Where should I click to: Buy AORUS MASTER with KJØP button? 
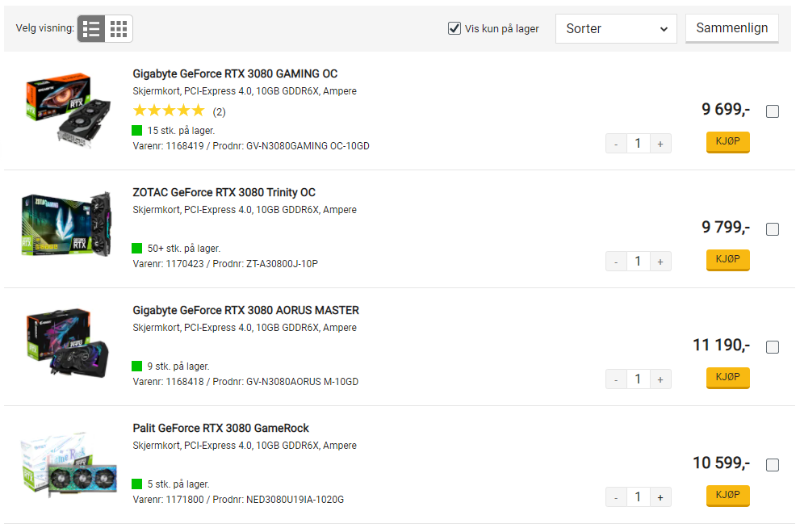coord(727,378)
